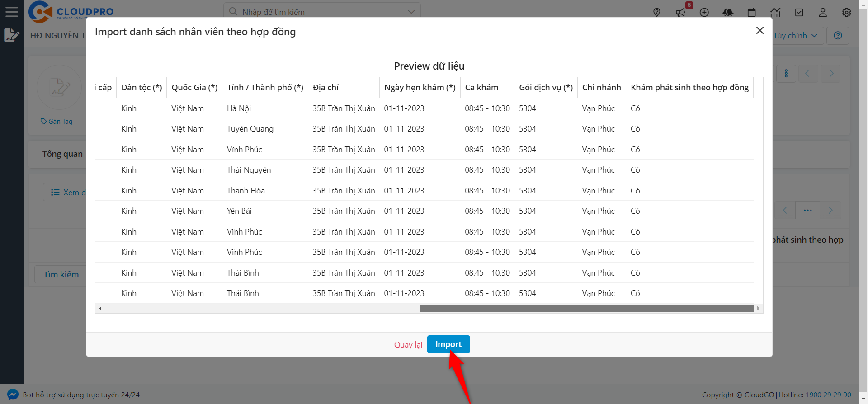Viewport: 868px width, 404px height.
Task: Open the announcements megaphone icon
Action: 681,13
